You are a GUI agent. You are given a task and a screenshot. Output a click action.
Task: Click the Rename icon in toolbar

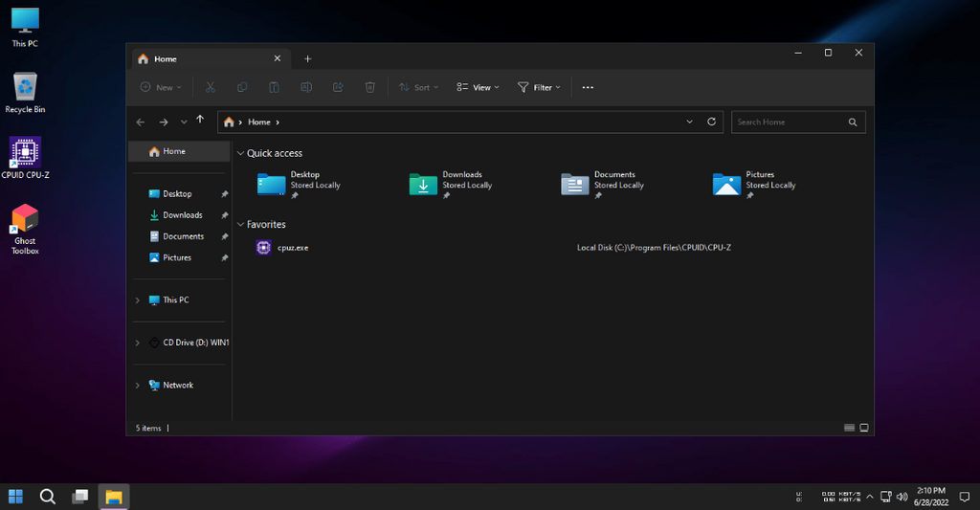[x=306, y=87]
